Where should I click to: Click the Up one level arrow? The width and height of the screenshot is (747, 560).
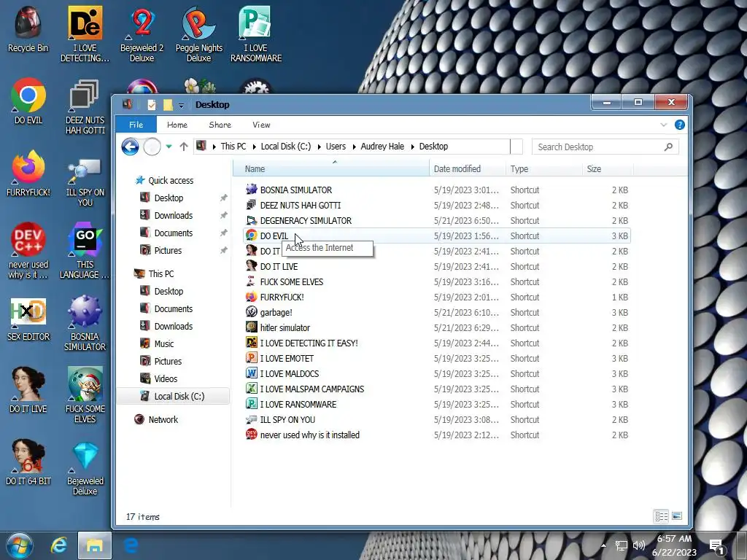tap(184, 147)
